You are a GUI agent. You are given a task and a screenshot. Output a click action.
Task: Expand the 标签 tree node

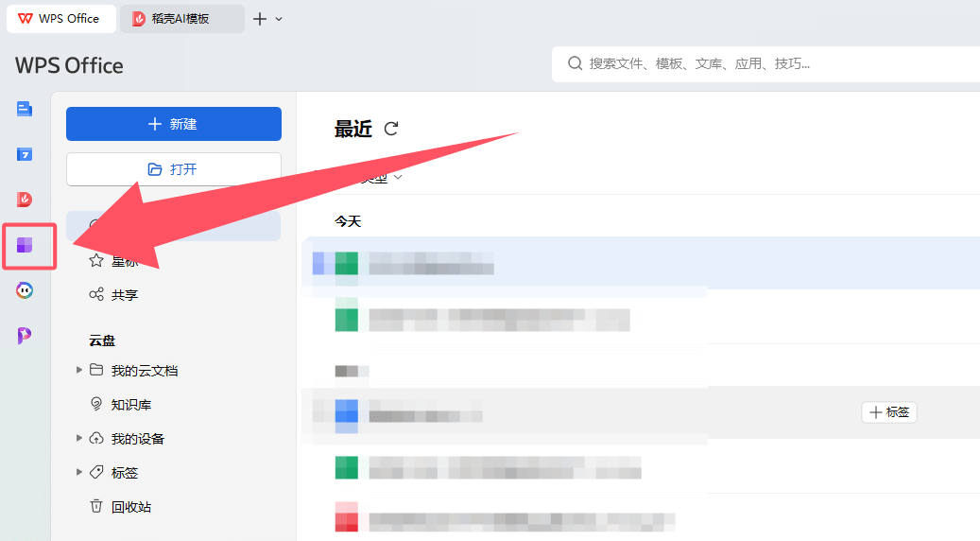point(78,472)
